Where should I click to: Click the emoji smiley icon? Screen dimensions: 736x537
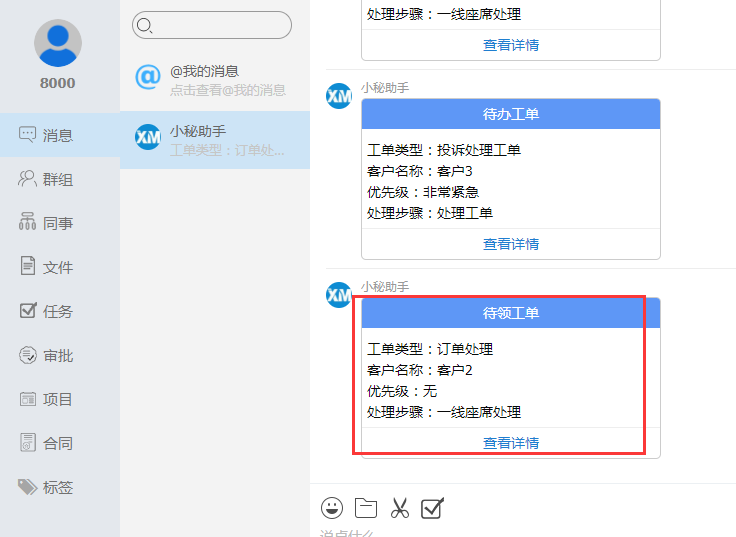click(x=332, y=508)
